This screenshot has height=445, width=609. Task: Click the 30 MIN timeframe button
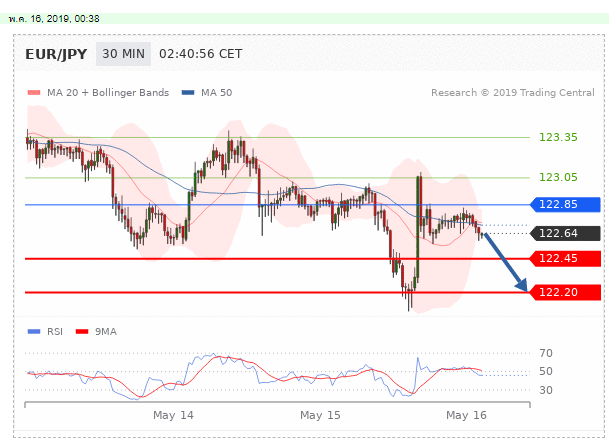point(123,54)
